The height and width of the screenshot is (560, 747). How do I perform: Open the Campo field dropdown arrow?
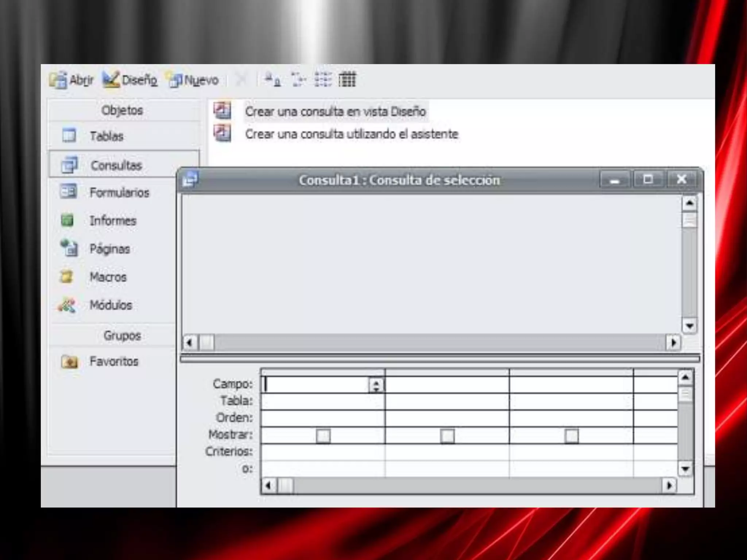[x=376, y=385]
